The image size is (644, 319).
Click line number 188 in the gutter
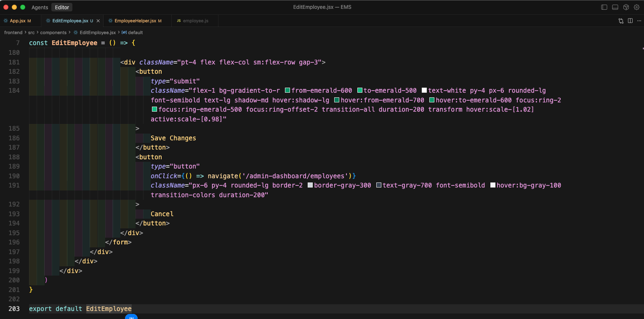coord(14,157)
